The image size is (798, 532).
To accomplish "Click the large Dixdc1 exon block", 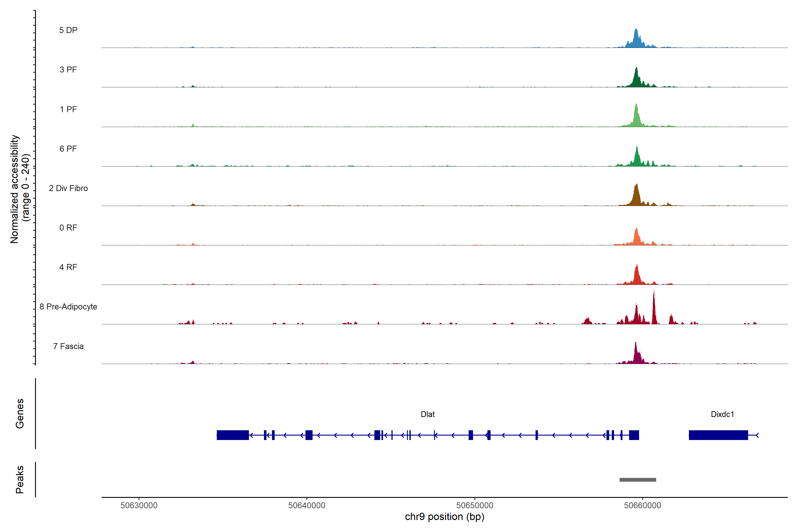I will pos(718,435).
